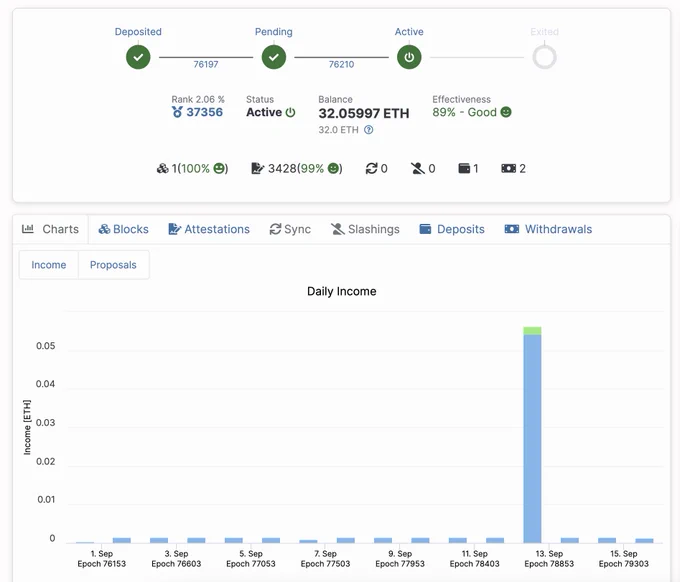The image size is (680, 582).
Task: Select the Proposals chart sub-tab
Action: pyautogui.click(x=113, y=265)
